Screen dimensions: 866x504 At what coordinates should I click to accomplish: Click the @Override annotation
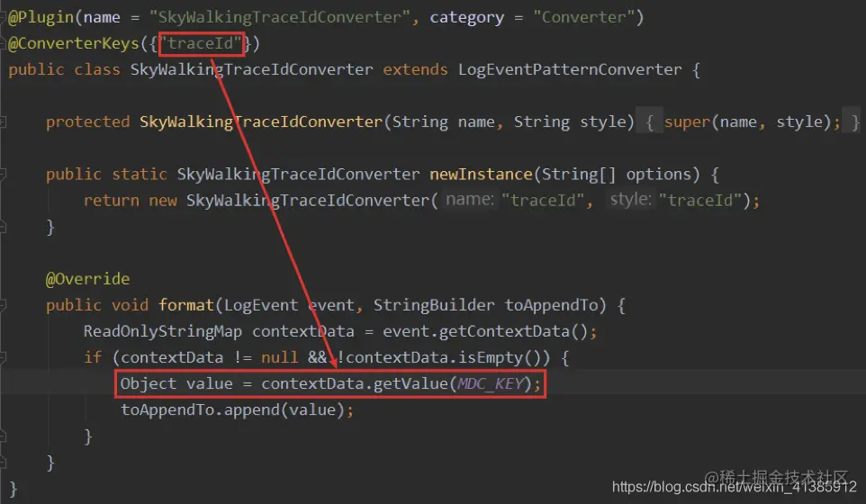[88, 279]
